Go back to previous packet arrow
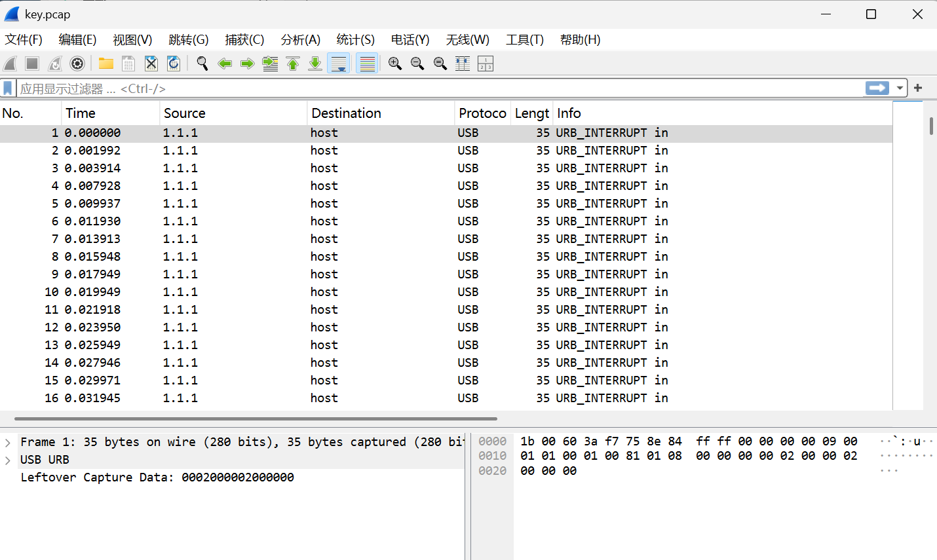The image size is (937, 560). 225,64
